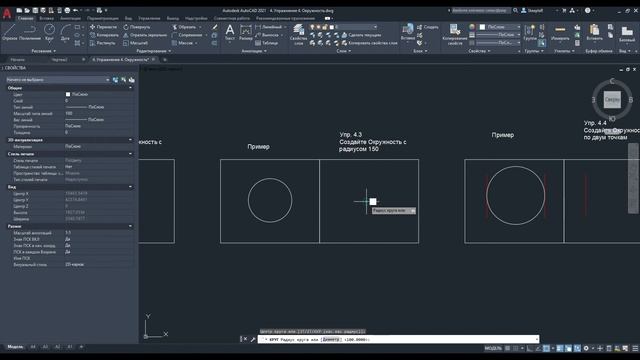The image size is (640, 360).
Task: Click the erase tool icon in editing panel
Action: point(215,27)
